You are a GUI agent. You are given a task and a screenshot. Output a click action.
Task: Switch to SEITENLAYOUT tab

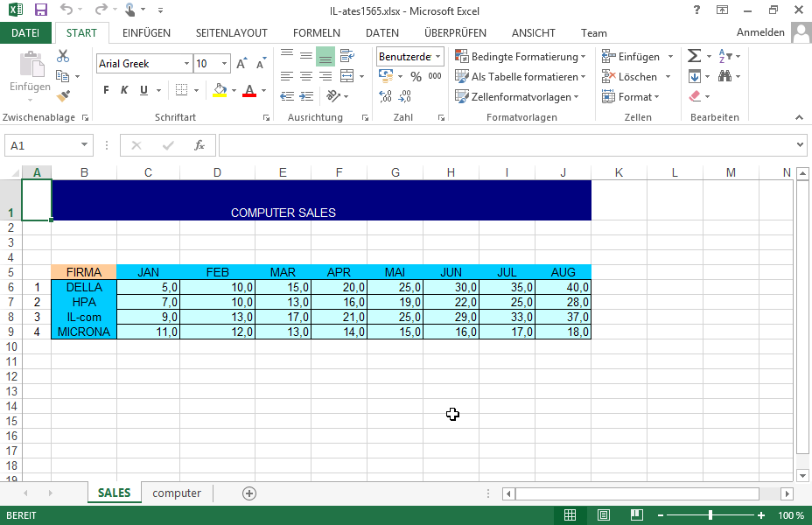[232, 33]
